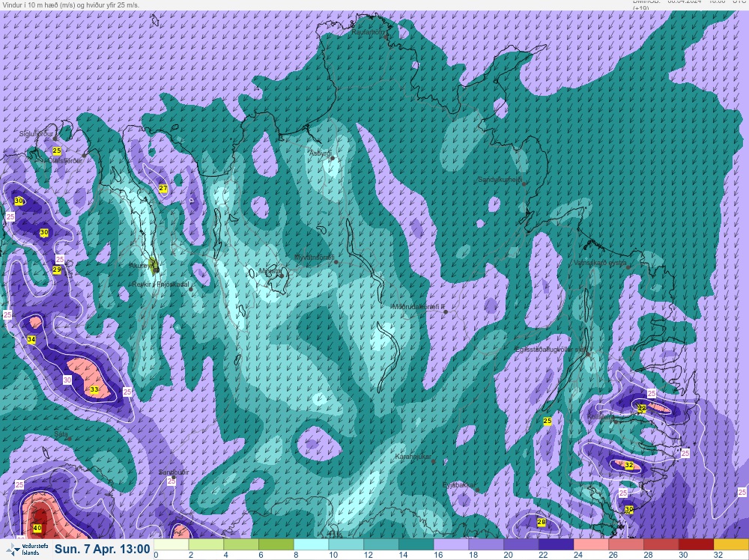Image resolution: width=749 pixels, height=560 pixels.
Task: Click the yellow 28 gust value label
Action: [542, 523]
